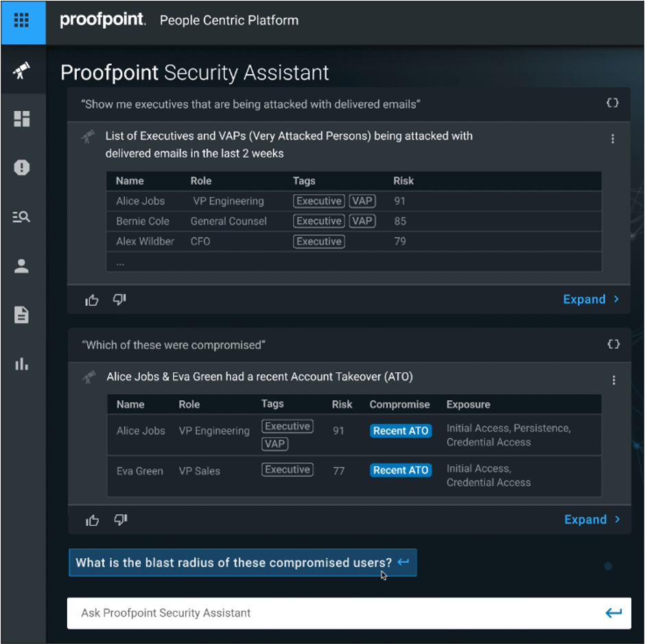
Task: Click Alex Wildber row name
Action: [x=145, y=241]
